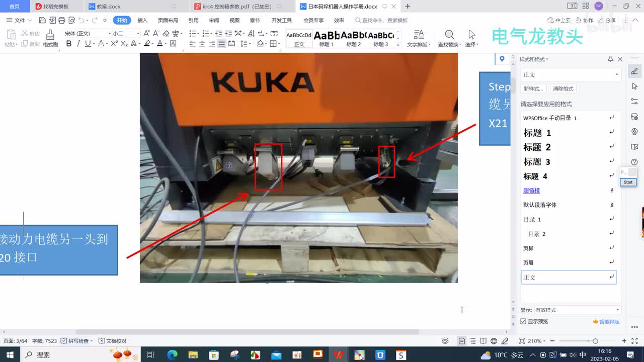The height and width of the screenshot is (362, 644).
Task: Click the 新样式... button
Action: (x=533, y=88)
